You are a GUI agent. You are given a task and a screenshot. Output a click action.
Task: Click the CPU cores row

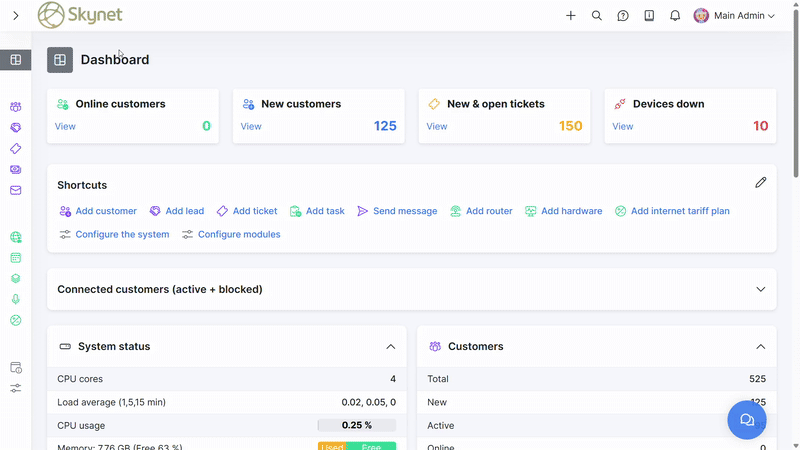(227, 379)
